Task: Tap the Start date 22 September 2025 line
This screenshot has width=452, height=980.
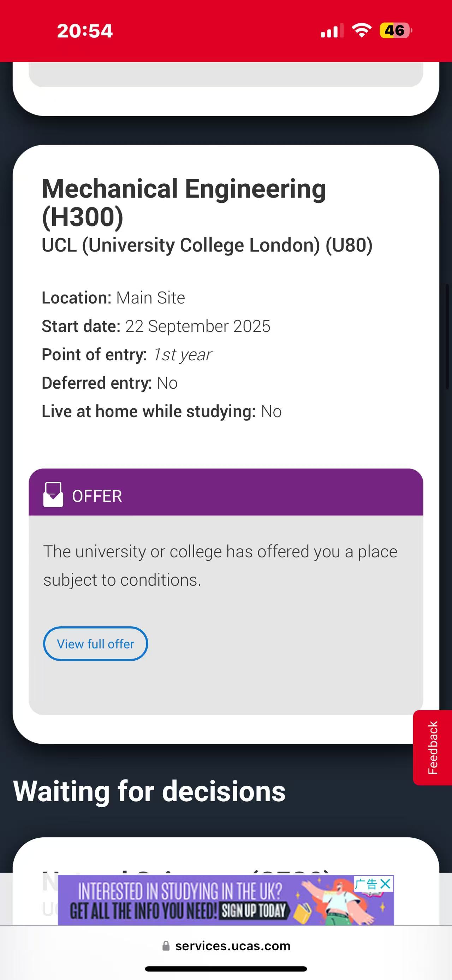Action: tap(156, 326)
